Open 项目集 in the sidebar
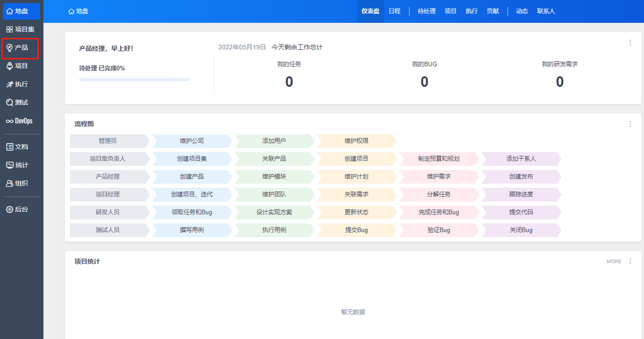This screenshot has height=339, width=644. [21, 30]
